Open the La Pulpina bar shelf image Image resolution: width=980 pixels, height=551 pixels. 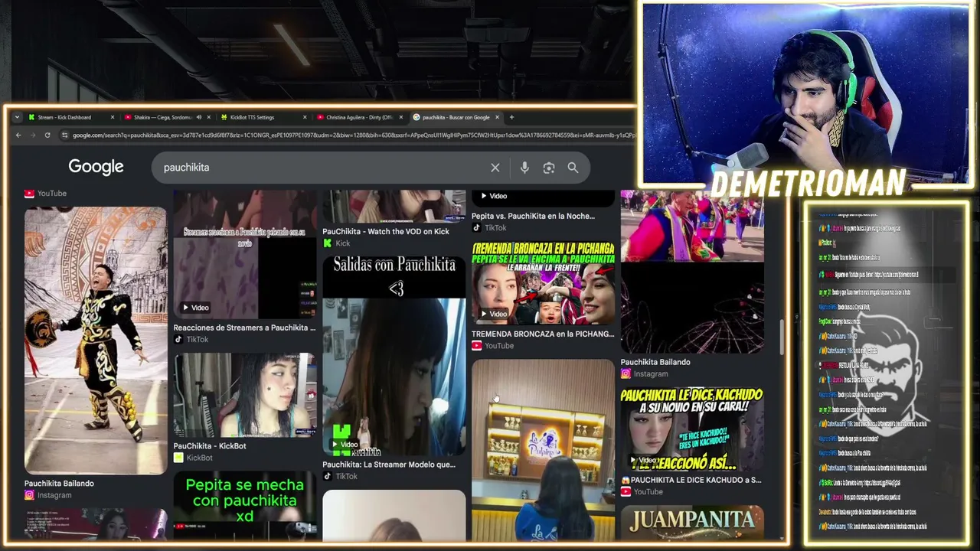tap(543, 450)
